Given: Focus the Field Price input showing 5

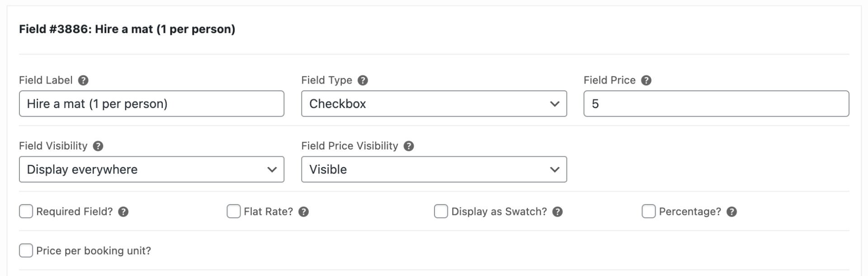Looking at the screenshot, I should (716, 104).
